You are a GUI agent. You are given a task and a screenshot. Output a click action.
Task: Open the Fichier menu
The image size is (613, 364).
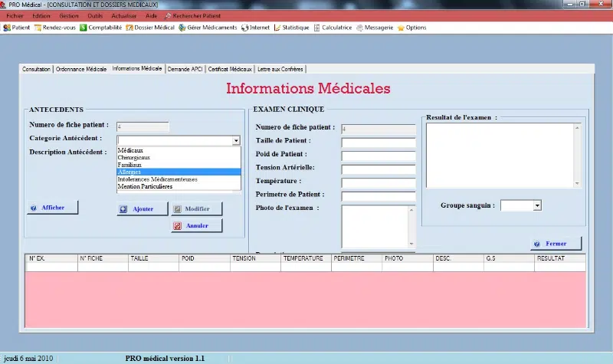tap(15, 16)
